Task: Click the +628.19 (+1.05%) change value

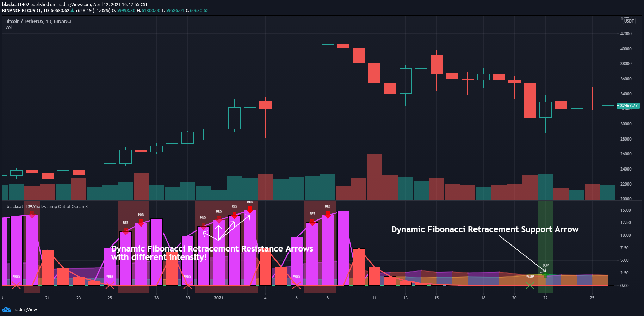Action: coord(93,11)
